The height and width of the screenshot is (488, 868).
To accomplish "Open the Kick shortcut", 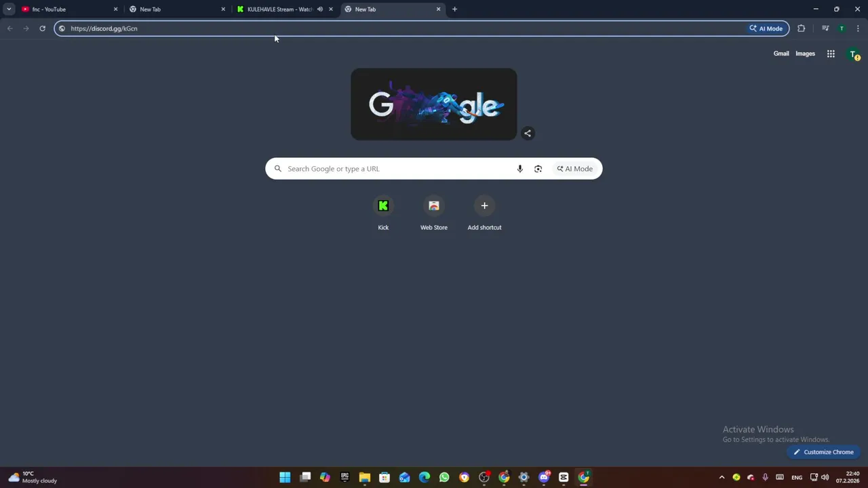I will pyautogui.click(x=383, y=213).
